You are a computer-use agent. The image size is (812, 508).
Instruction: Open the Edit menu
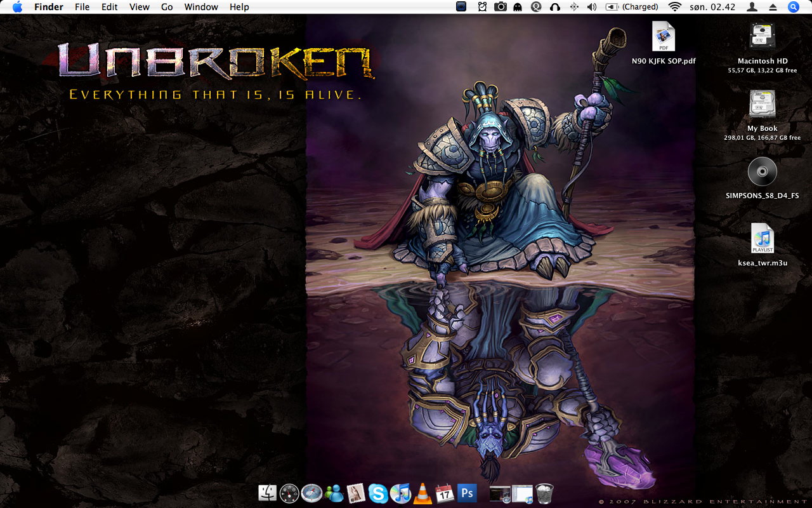click(x=110, y=7)
